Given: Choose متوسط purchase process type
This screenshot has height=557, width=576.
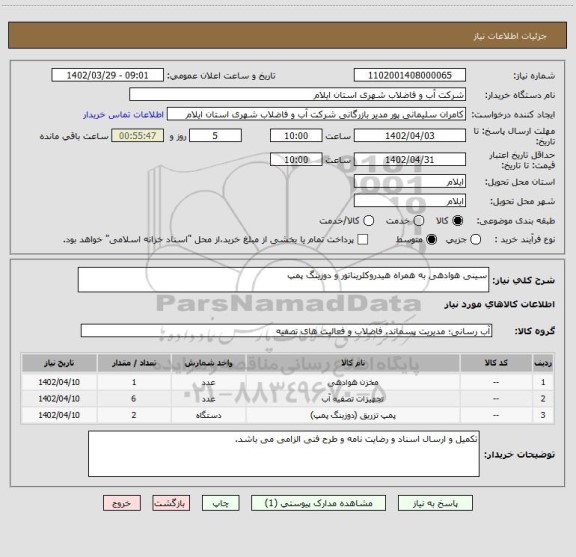Looking at the screenshot, I should click(431, 240).
